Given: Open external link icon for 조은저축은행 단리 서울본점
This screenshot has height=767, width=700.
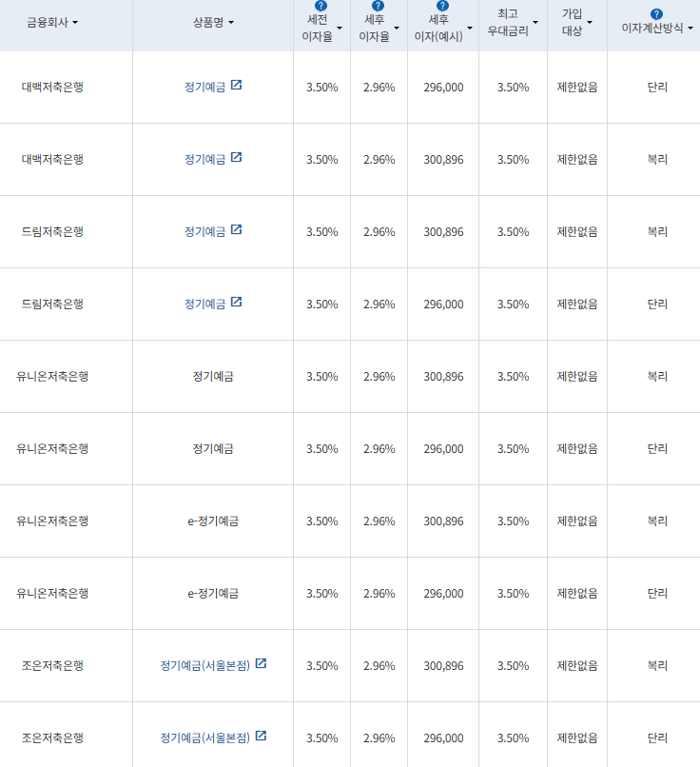Looking at the screenshot, I should pos(261,736).
